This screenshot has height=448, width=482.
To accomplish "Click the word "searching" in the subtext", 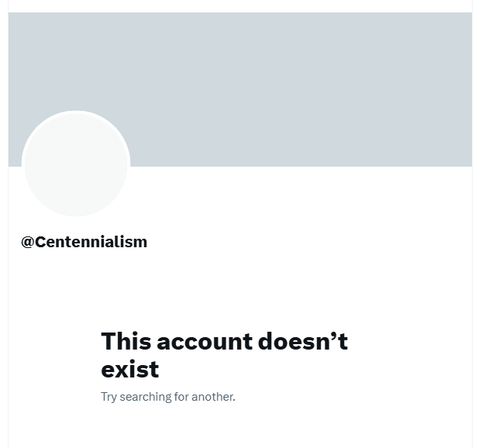I will coord(145,397).
